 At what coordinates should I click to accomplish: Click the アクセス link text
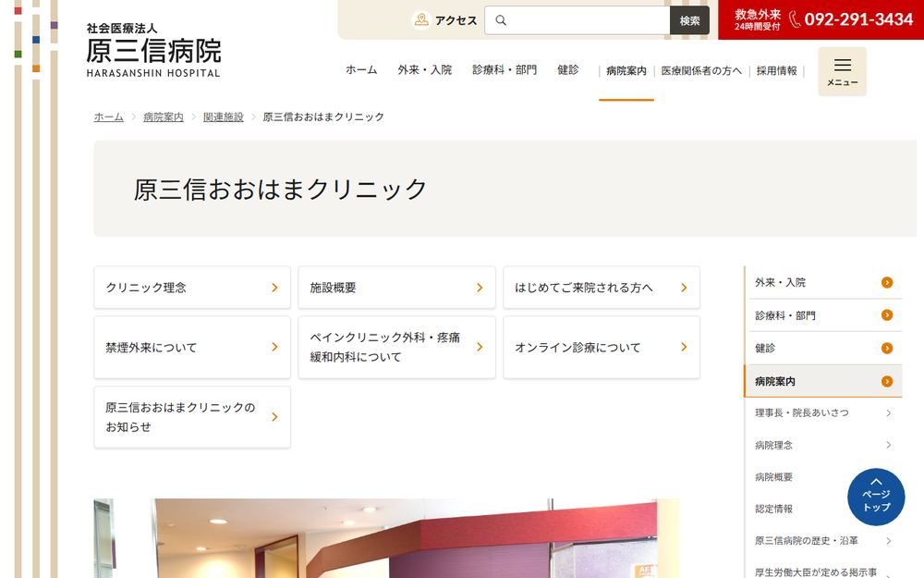pos(456,20)
